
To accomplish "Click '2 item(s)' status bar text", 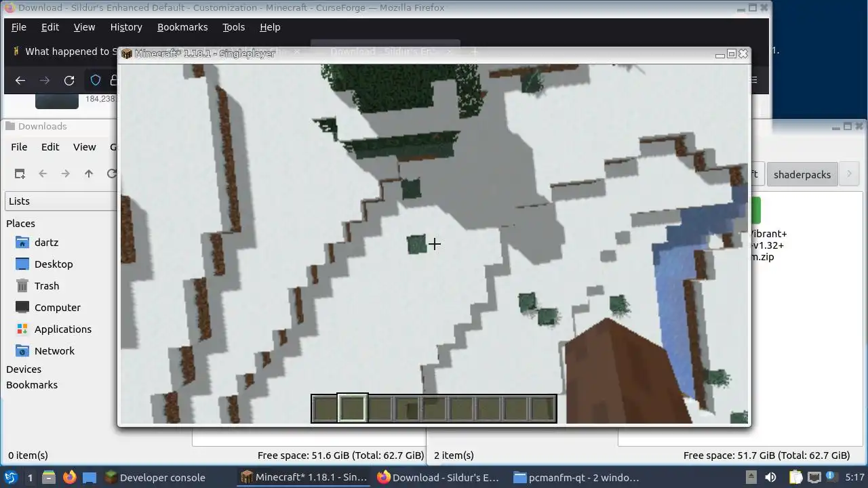I will pyautogui.click(x=454, y=455).
